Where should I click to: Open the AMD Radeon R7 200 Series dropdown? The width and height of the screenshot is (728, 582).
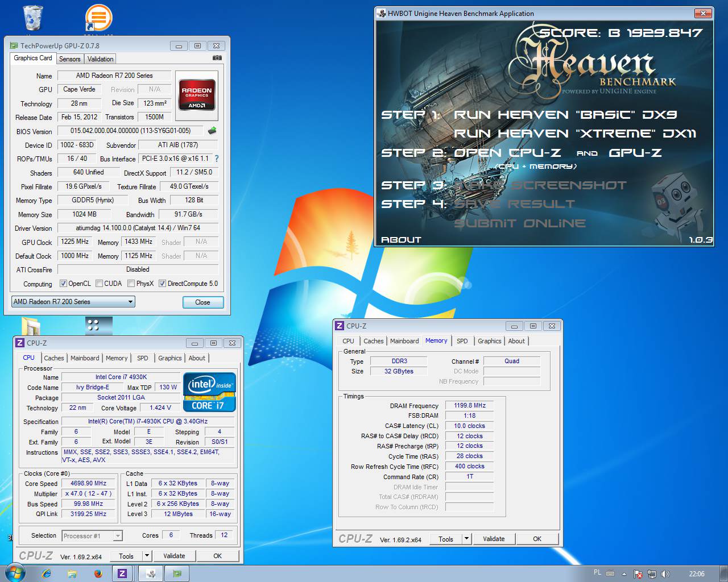pos(73,302)
